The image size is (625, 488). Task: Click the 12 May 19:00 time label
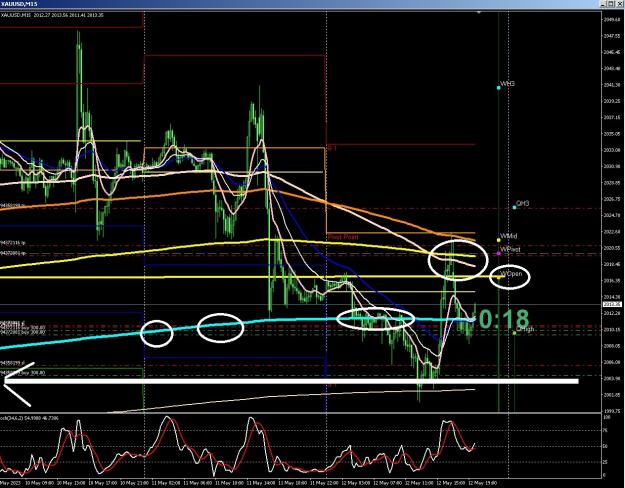click(482, 482)
